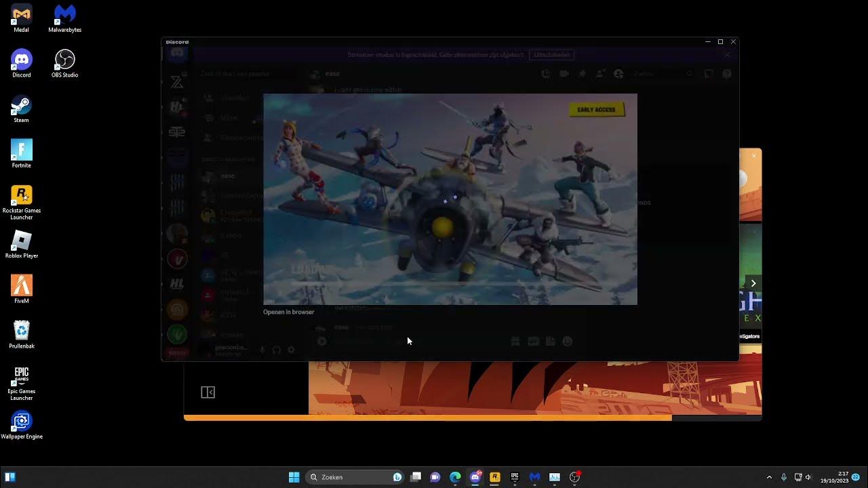Expand the hidden system tray icons
Screen dimensions: 868x488
pyautogui.click(x=769, y=477)
